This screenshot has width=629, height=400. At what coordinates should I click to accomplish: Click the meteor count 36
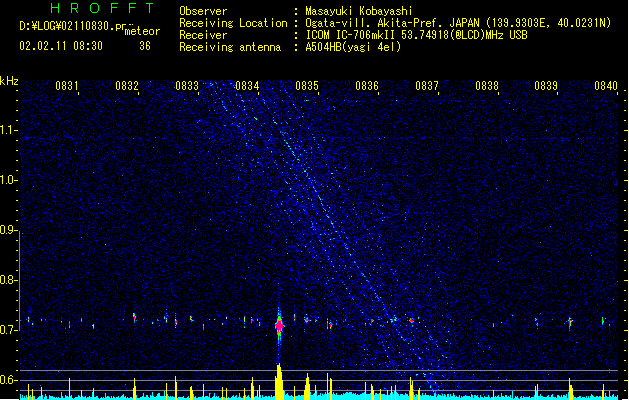145,46
